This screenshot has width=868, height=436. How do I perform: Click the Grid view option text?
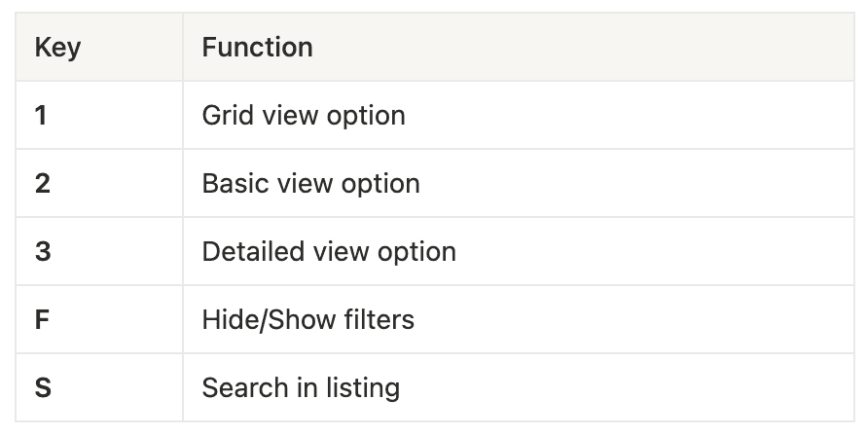click(303, 116)
